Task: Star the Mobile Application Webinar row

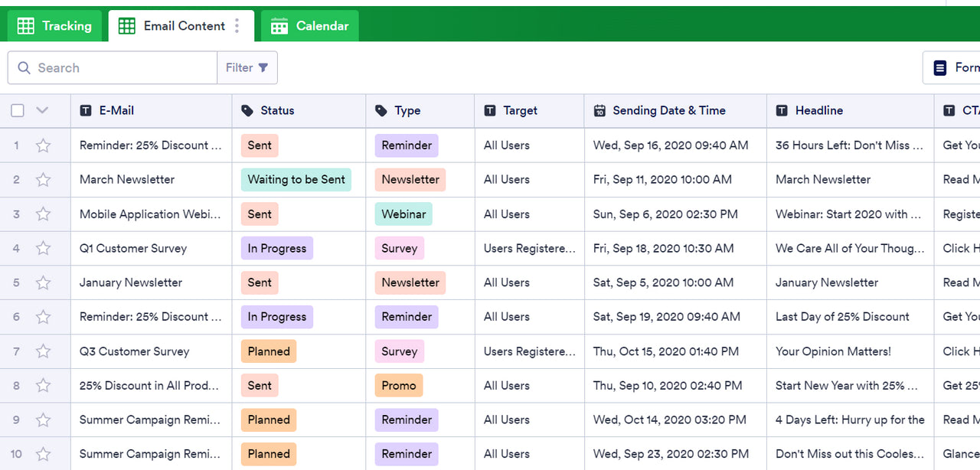Action: [43, 214]
